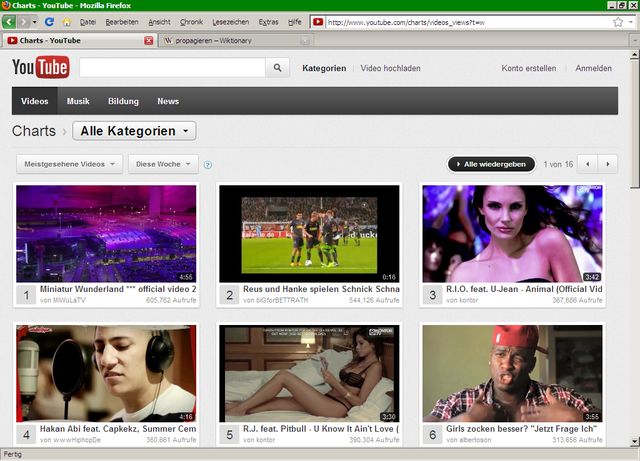Click the YouTube logo
The width and height of the screenshot is (640, 461).
(39, 68)
